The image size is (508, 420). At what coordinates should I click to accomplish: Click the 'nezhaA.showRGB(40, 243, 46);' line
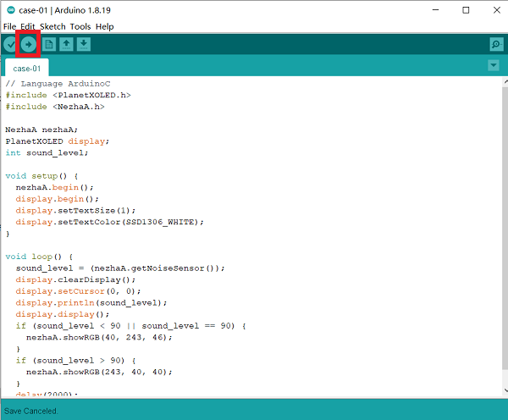tap(99, 337)
